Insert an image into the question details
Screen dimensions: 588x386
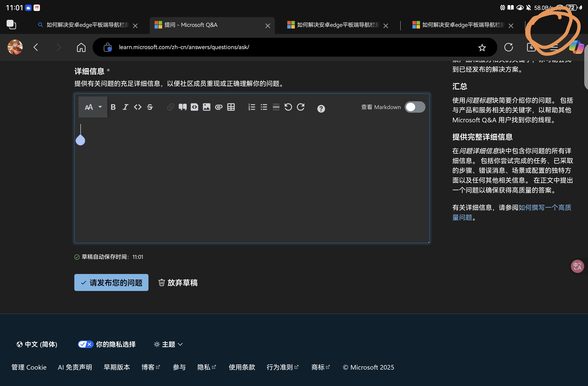pos(207,107)
